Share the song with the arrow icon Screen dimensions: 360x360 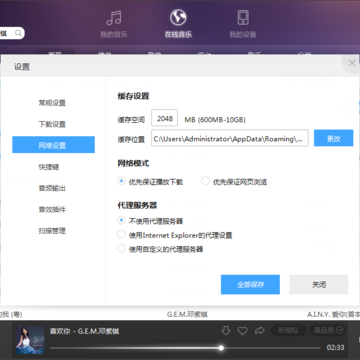coord(259,330)
